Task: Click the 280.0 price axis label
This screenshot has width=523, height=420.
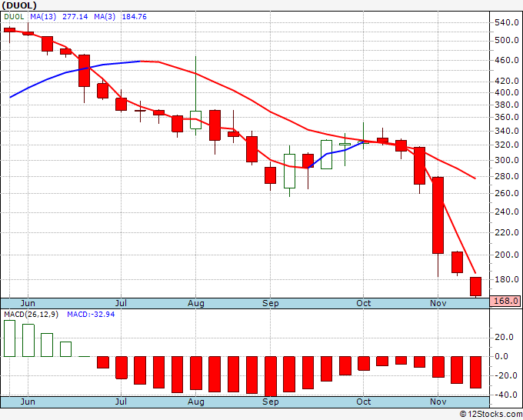Action: pyautogui.click(x=507, y=176)
